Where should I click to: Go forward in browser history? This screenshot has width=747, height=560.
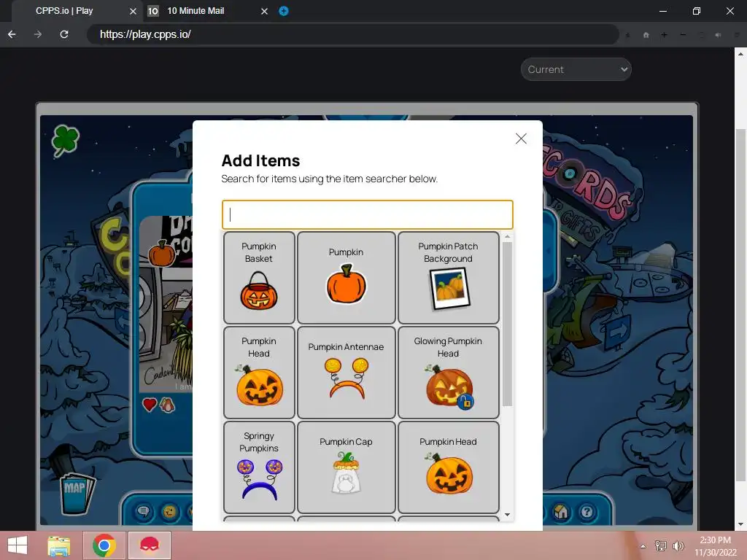[38, 34]
